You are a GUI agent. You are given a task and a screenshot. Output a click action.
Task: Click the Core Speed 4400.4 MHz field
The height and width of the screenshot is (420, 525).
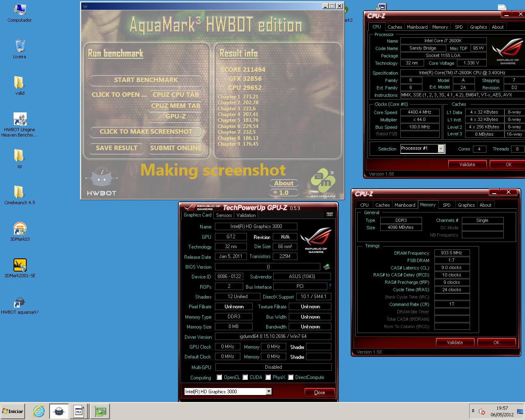[419, 112]
